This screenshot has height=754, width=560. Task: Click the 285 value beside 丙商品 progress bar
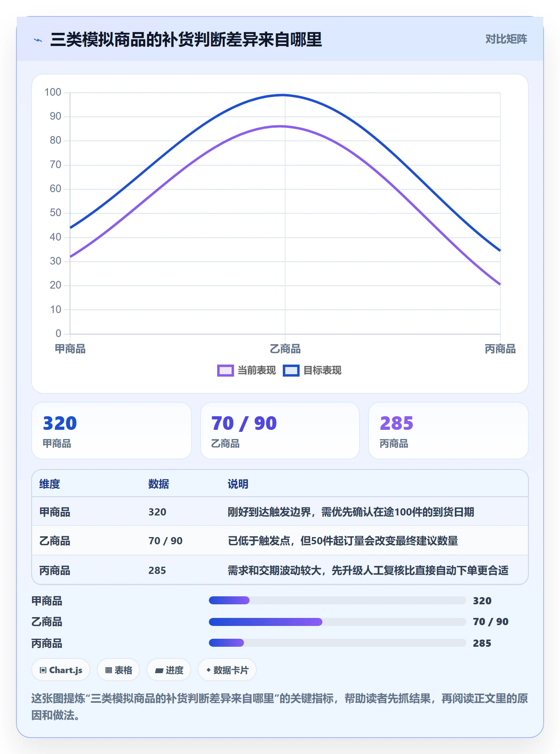pyautogui.click(x=482, y=643)
